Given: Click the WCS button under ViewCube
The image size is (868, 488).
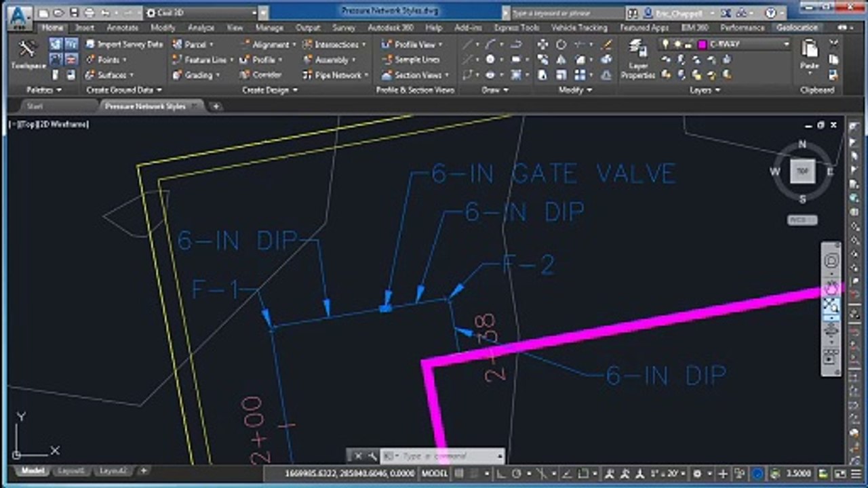Looking at the screenshot, I should click(802, 220).
